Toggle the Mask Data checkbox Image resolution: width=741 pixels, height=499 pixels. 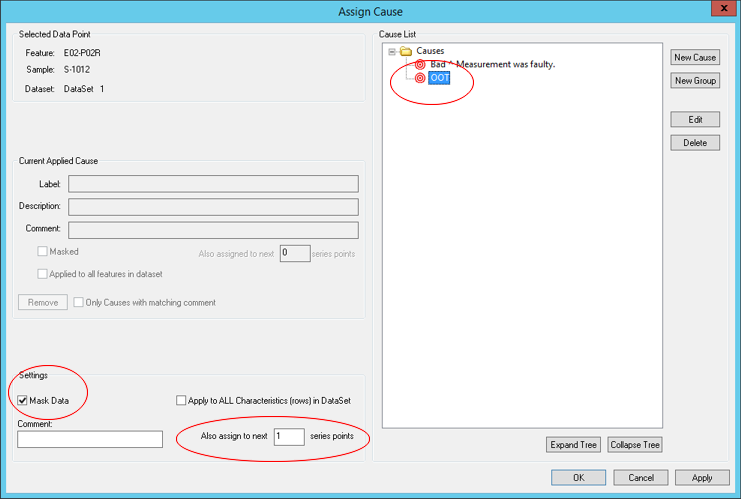point(23,401)
